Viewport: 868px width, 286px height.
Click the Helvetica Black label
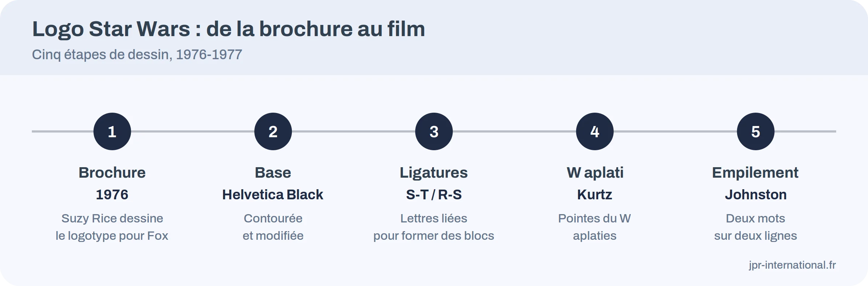[x=273, y=195]
